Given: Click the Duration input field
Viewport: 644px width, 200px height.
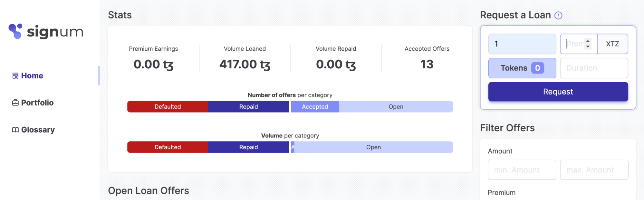Looking at the screenshot, I should tap(594, 68).
